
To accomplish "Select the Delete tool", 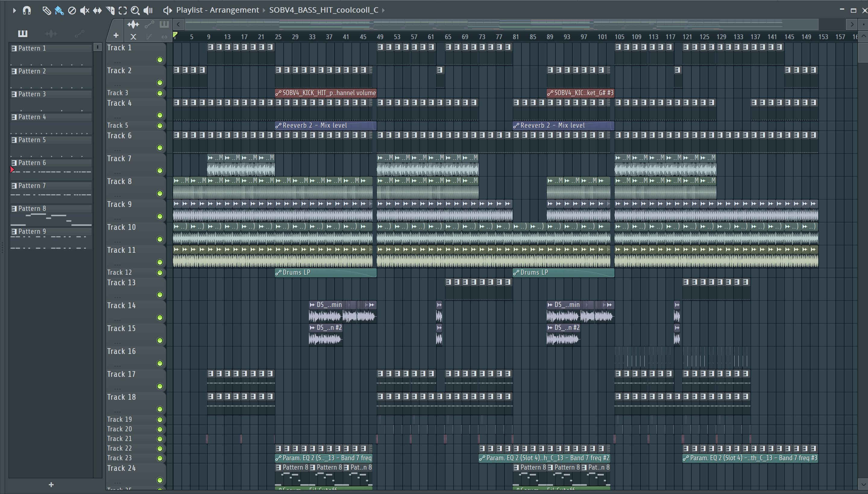I will coord(72,11).
